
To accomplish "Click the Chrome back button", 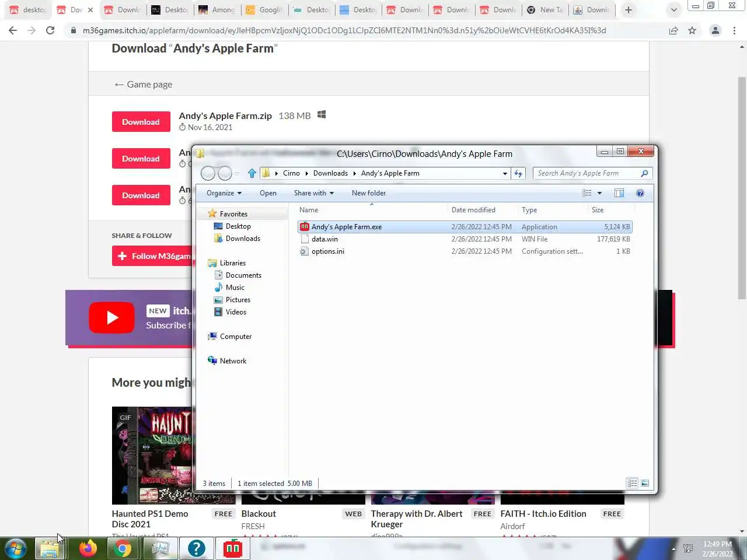I will click(x=13, y=30).
